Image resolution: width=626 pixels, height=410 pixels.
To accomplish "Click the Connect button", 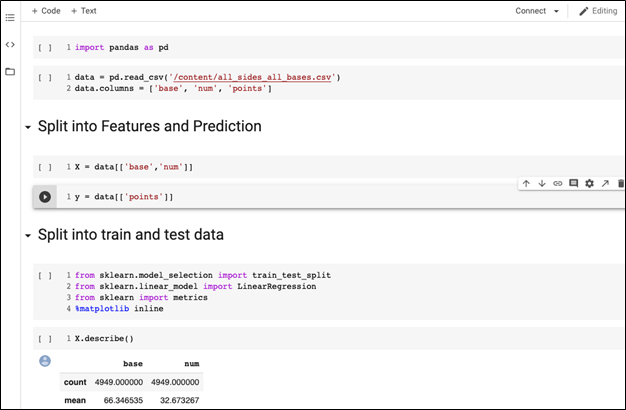I will pos(530,11).
